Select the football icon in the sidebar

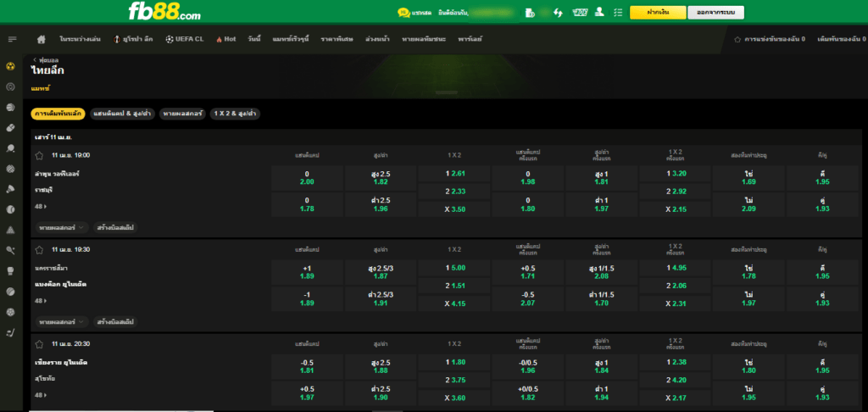tap(10, 66)
